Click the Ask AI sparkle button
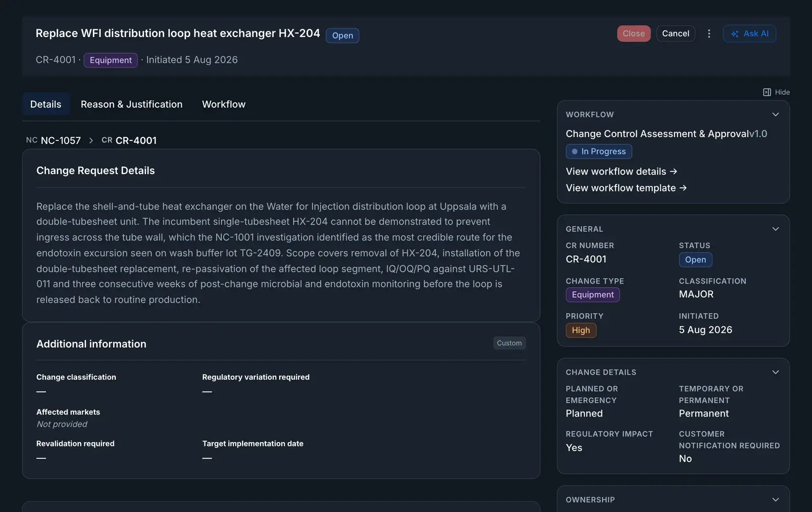The height and width of the screenshot is (512, 812). point(750,33)
